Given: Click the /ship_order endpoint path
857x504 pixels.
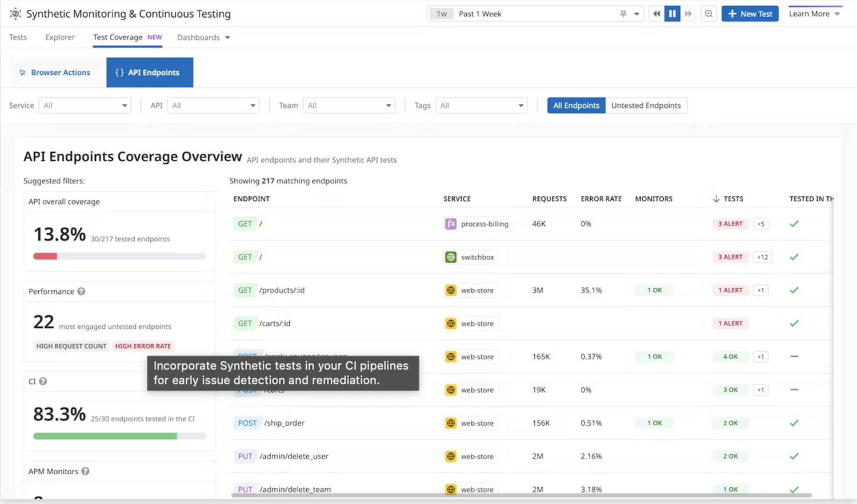Looking at the screenshot, I should click(x=284, y=423).
